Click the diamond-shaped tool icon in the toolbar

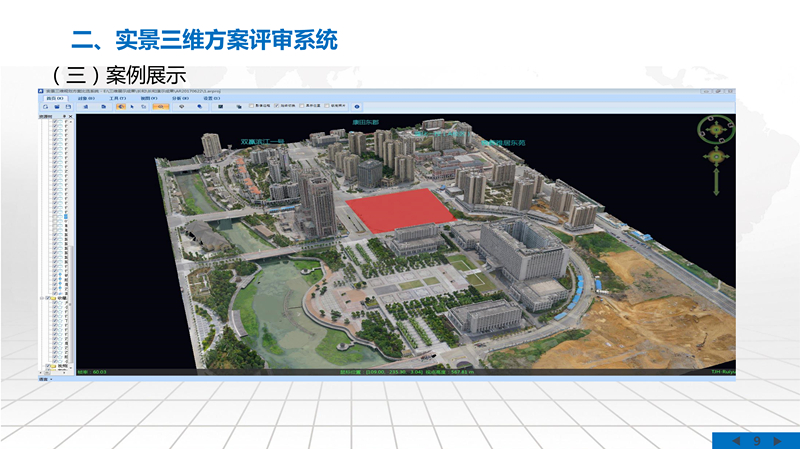click(x=181, y=107)
